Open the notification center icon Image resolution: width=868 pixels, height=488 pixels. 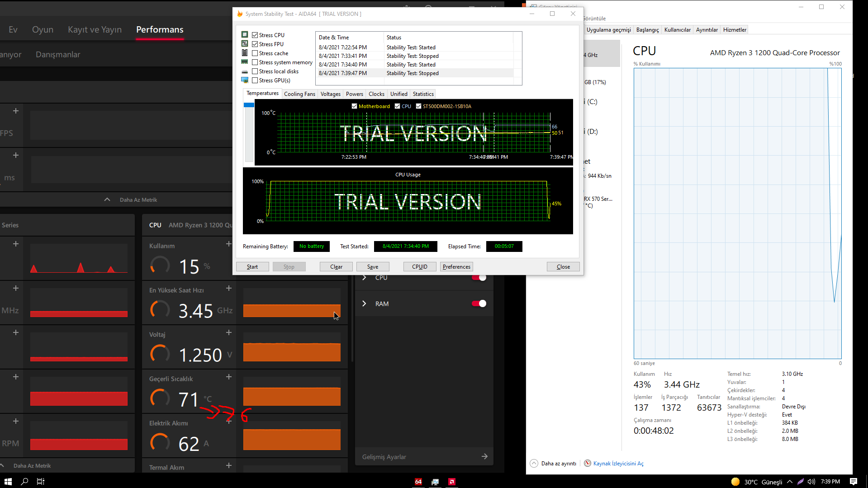click(853, 482)
